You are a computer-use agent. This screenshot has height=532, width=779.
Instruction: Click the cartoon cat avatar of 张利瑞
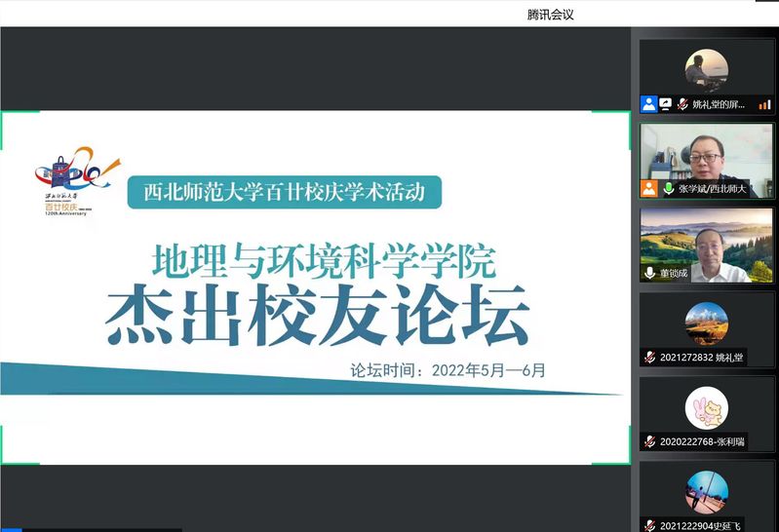coord(707,407)
